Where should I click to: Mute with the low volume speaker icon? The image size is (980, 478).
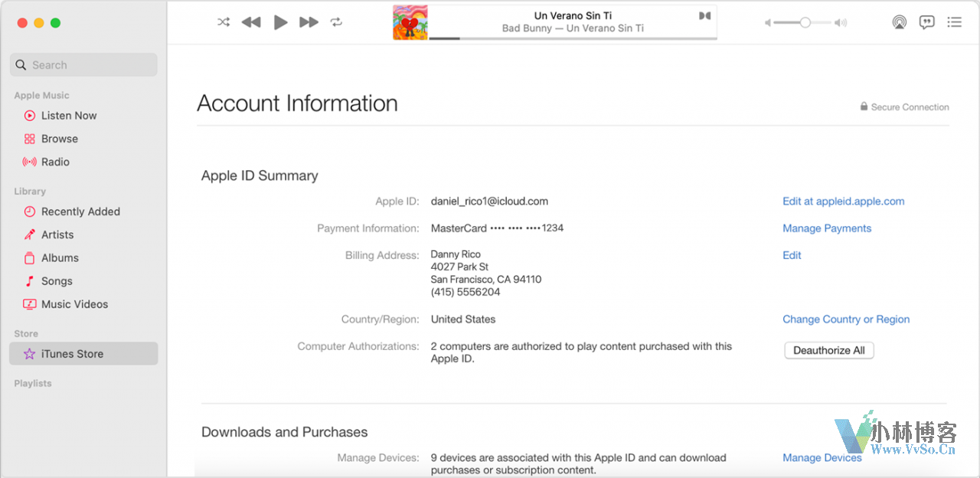tap(767, 23)
